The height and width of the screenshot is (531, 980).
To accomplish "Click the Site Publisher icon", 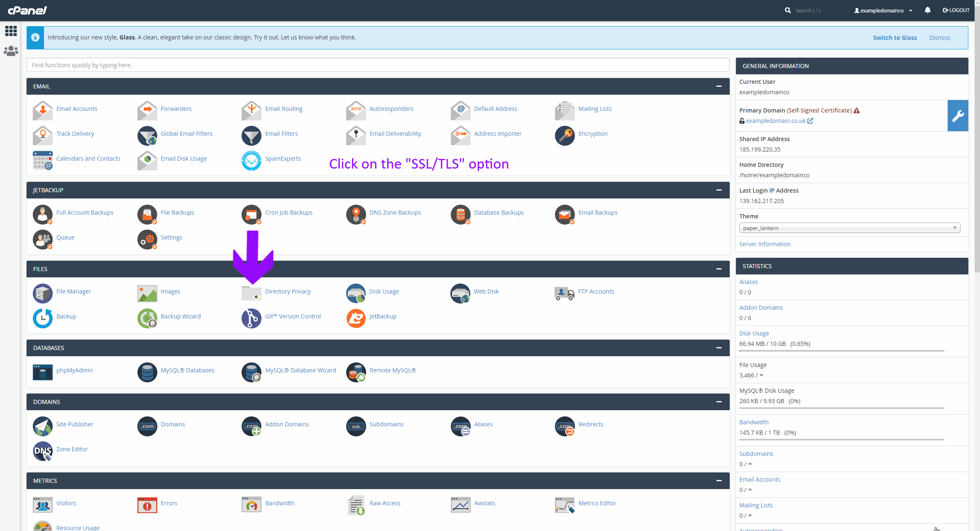I will point(43,426).
